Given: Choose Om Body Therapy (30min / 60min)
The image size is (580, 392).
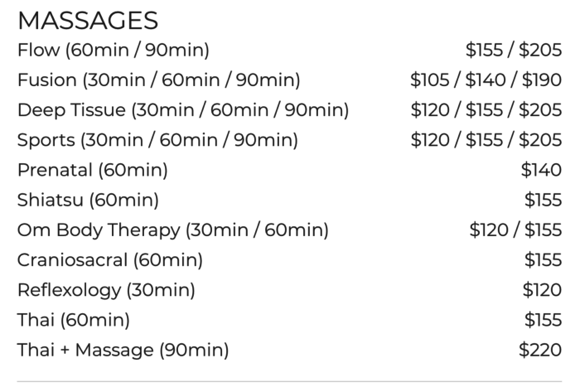Looking at the screenshot, I should [172, 230].
